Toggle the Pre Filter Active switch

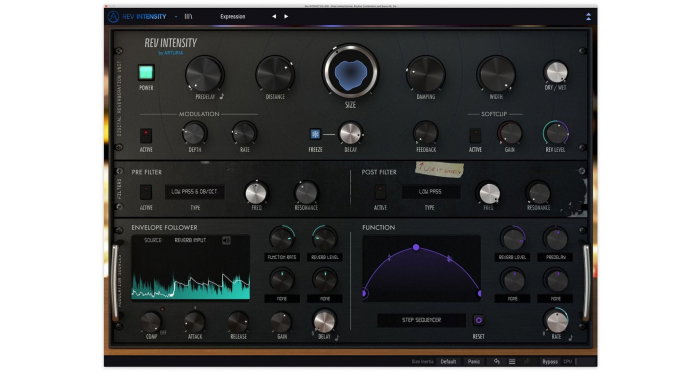coord(146,192)
